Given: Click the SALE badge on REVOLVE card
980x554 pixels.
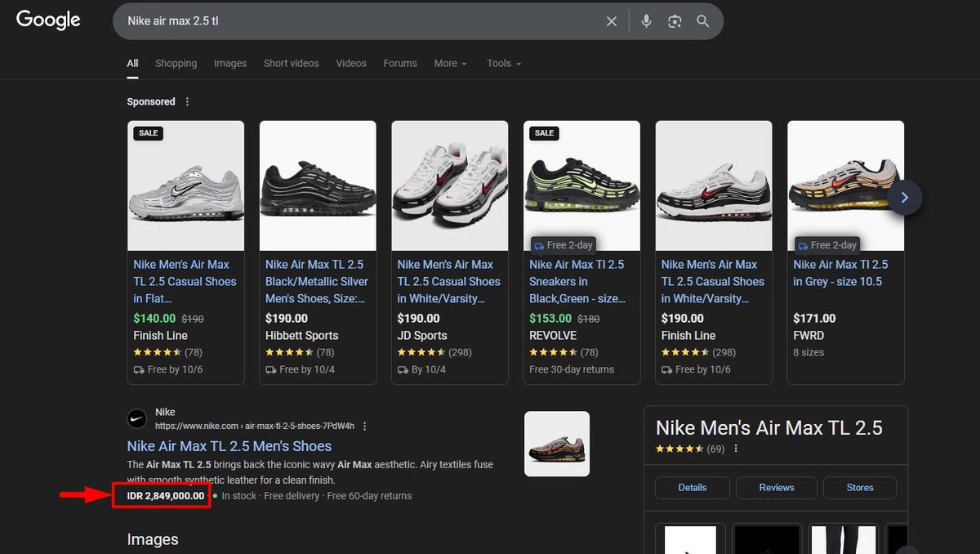Looking at the screenshot, I should click(544, 132).
